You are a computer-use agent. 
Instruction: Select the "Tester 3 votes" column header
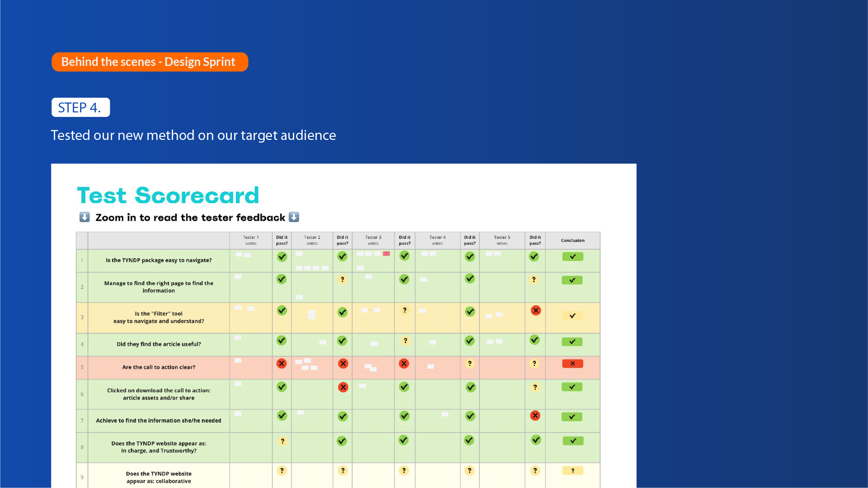(373, 240)
